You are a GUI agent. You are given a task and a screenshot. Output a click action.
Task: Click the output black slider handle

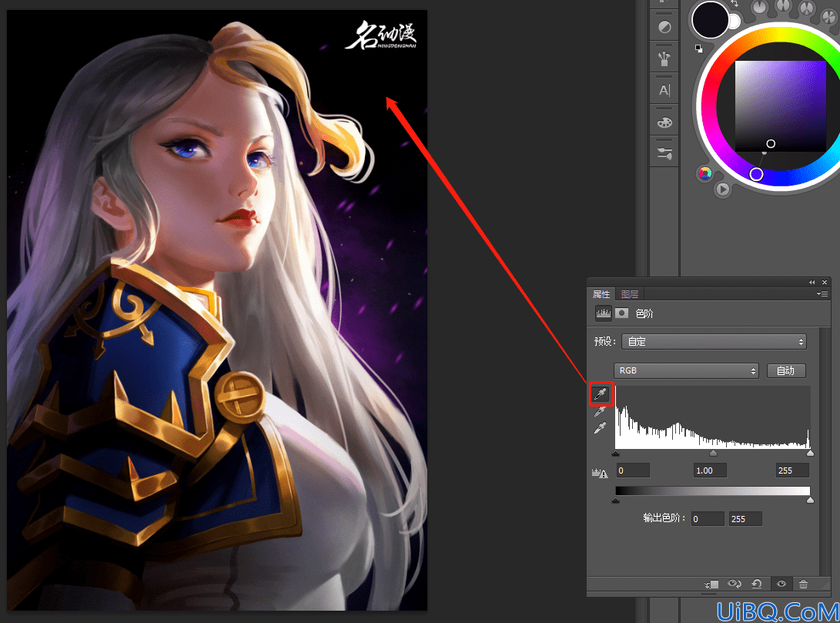(615, 500)
